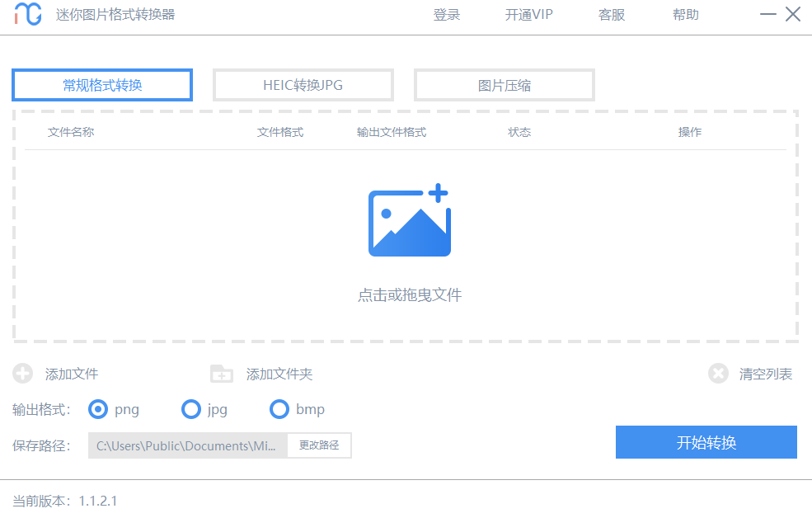This screenshot has height=518, width=812.
Task: Click the 开始转换 convert button
Action: tap(706, 442)
